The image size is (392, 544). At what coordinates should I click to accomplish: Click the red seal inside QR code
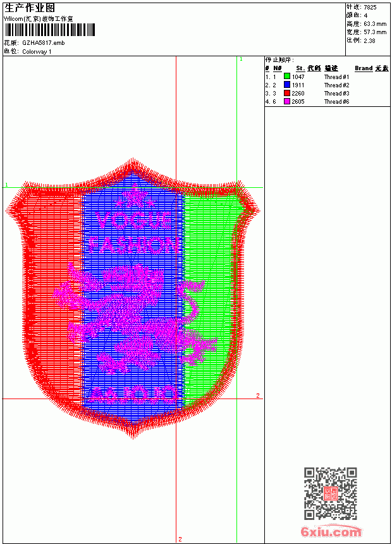pyautogui.click(x=330, y=493)
